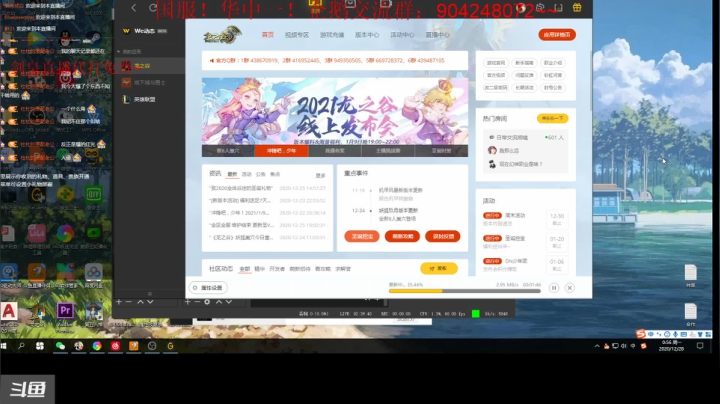Image resolution: width=720 pixels, height=404 pixels.
Task: Refresh the WeGame page
Action: 153,7
